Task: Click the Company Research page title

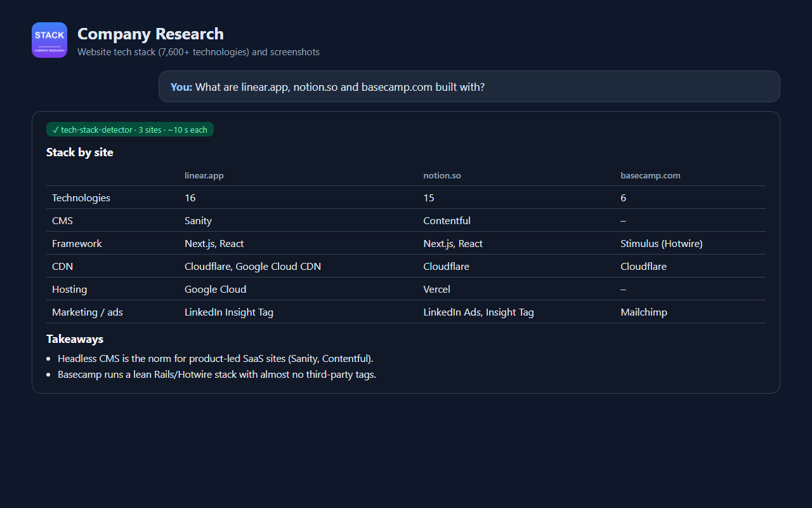Action: (150, 34)
